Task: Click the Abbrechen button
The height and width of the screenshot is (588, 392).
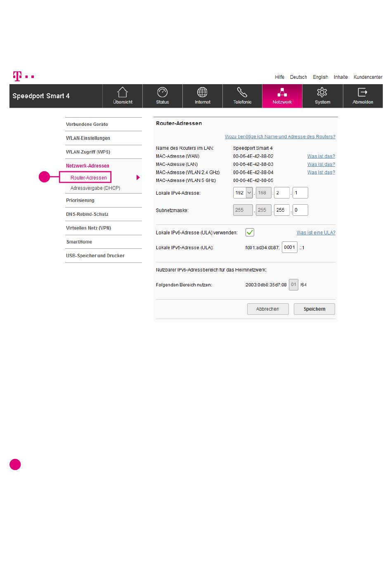Action: pos(268,309)
